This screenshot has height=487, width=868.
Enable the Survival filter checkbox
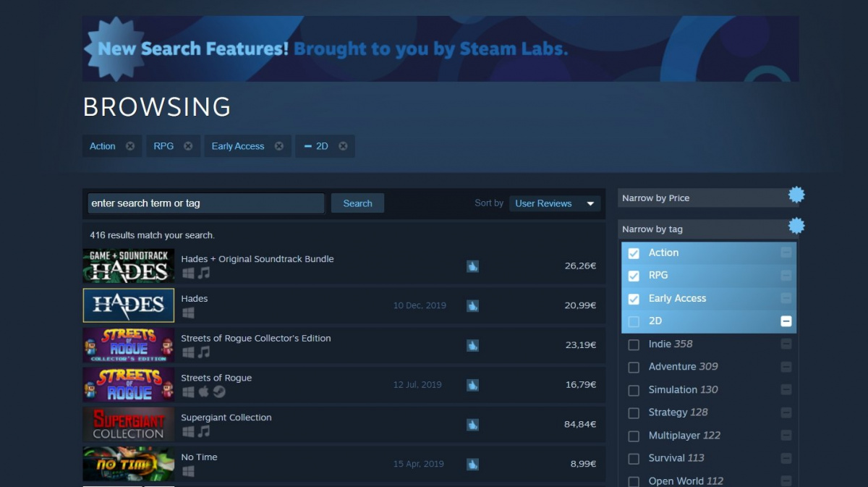click(634, 458)
